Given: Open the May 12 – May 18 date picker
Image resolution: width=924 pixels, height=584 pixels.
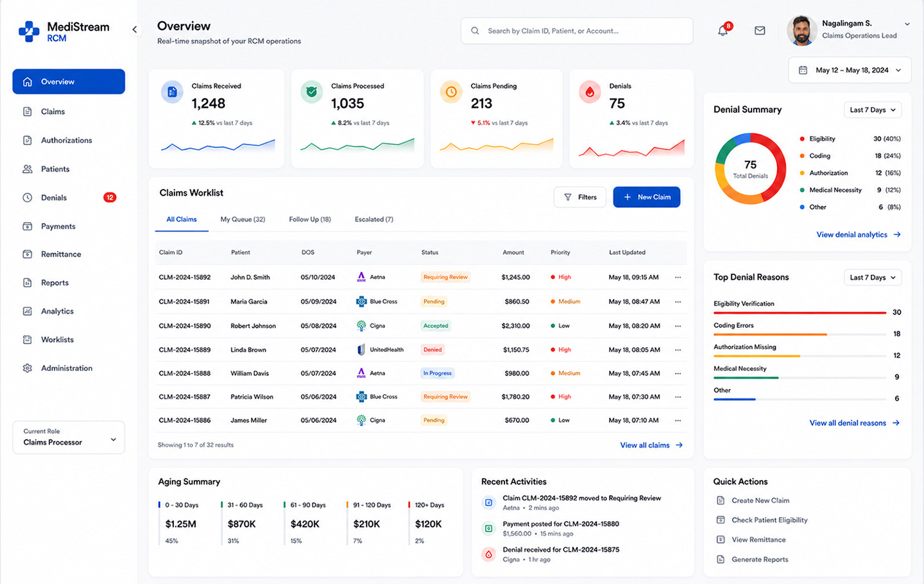Looking at the screenshot, I should pyautogui.click(x=850, y=70).
